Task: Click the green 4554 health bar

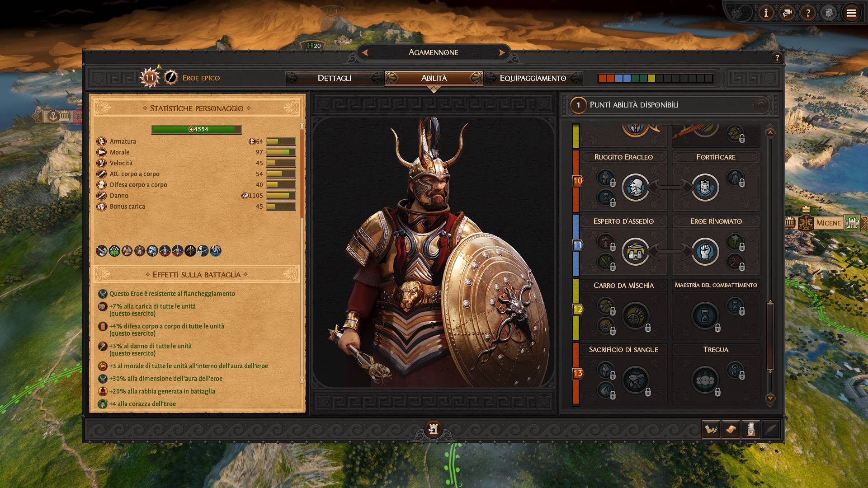Action: [197, 130]
